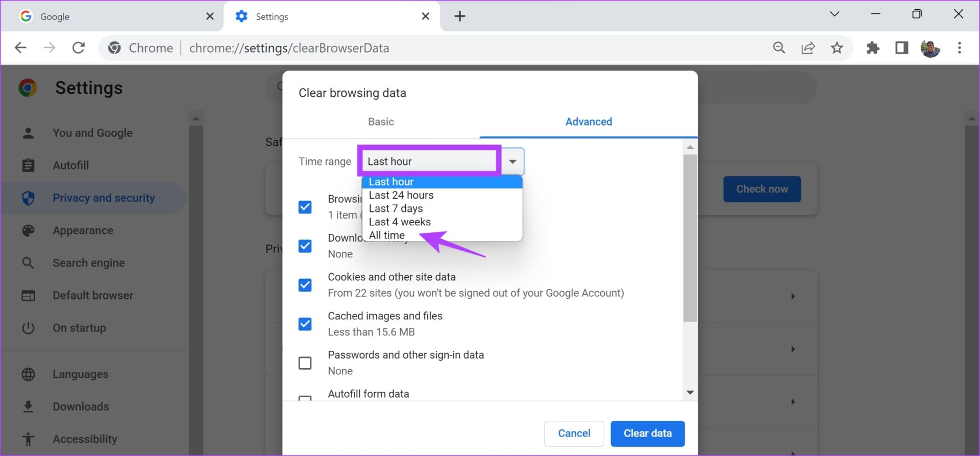Image resolution: width=980 pixels, height=456 pixels.
Task: Click the dialog's vertical scrollbar thumb
Action: (690, 237)
